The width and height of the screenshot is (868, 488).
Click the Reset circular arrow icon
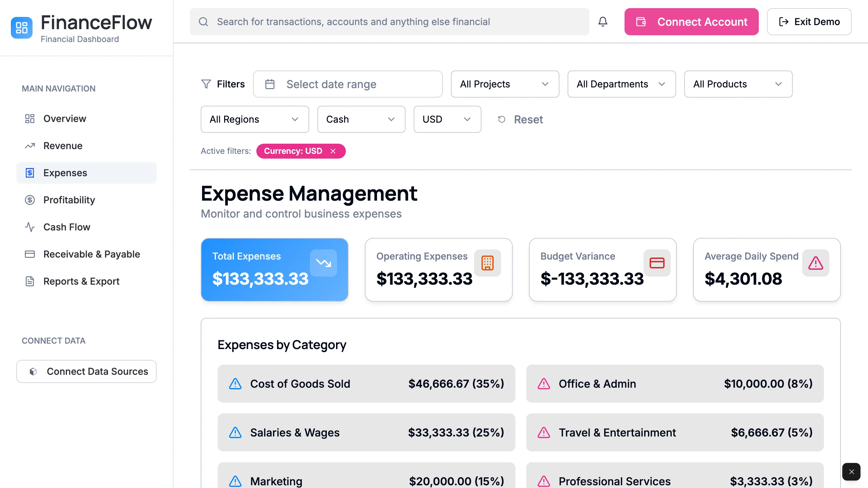502,119
